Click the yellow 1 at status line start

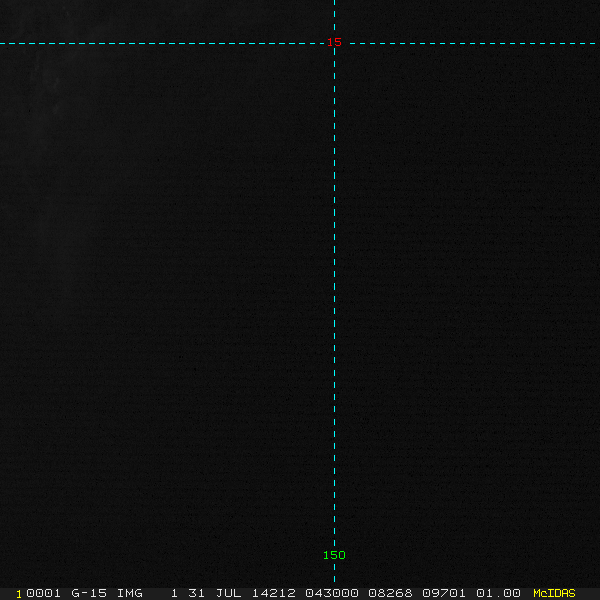pyautogui.click(x=19, y=594)
